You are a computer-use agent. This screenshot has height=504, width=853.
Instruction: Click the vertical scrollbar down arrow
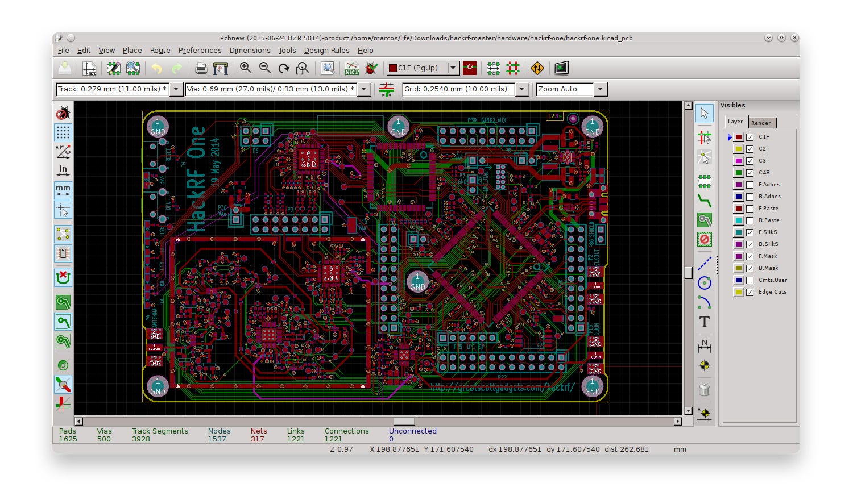(688, 411)
